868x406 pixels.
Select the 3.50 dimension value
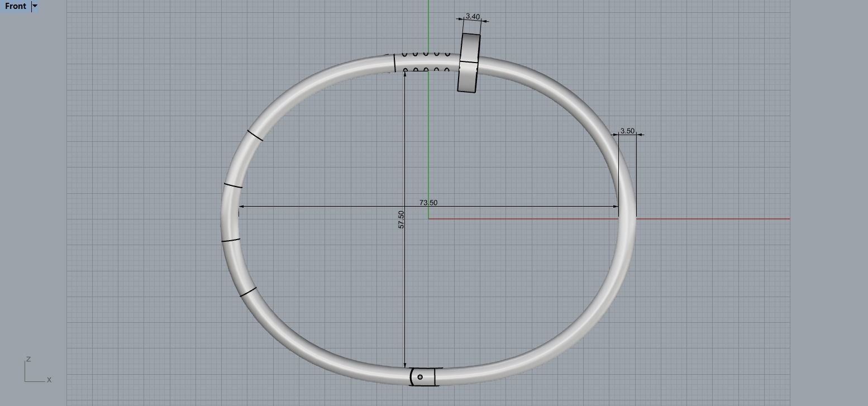627,131
